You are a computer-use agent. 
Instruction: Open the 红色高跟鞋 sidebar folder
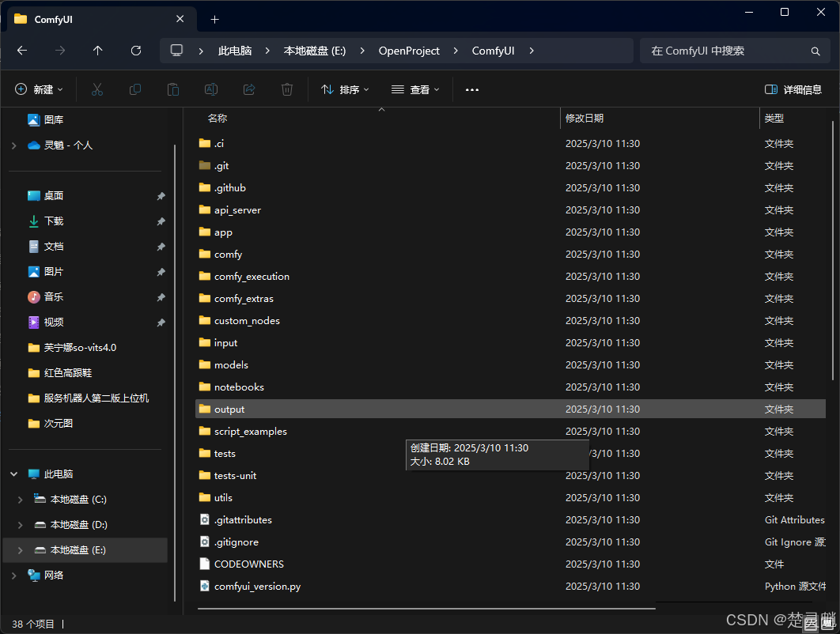point(59,372)
